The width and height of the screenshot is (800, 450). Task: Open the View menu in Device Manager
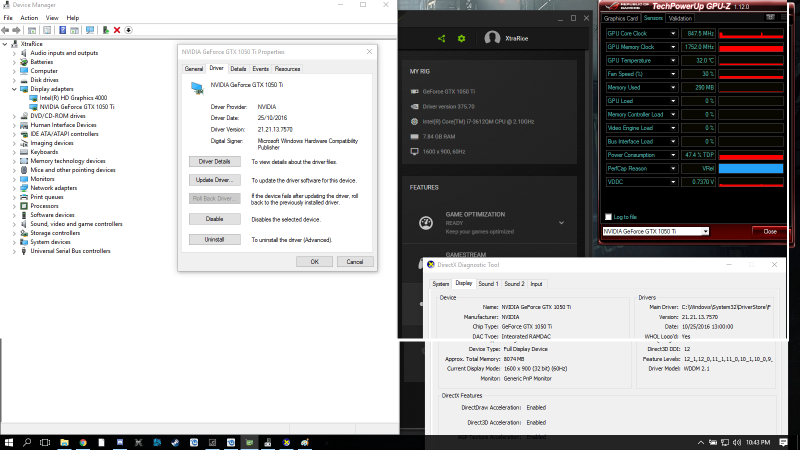(x=52, y=18)
